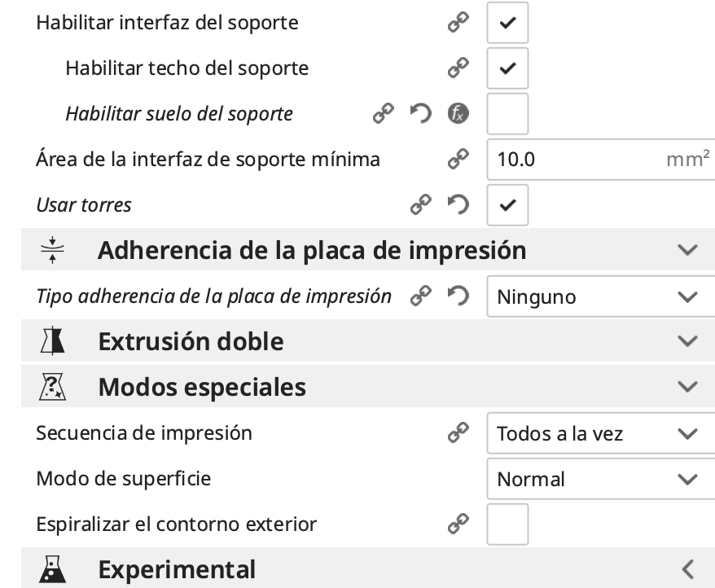This screenshot has width=715, height=588.
Task: Open Tipo adherencia dropdown showing Ninguno
Action: point(599,296)
